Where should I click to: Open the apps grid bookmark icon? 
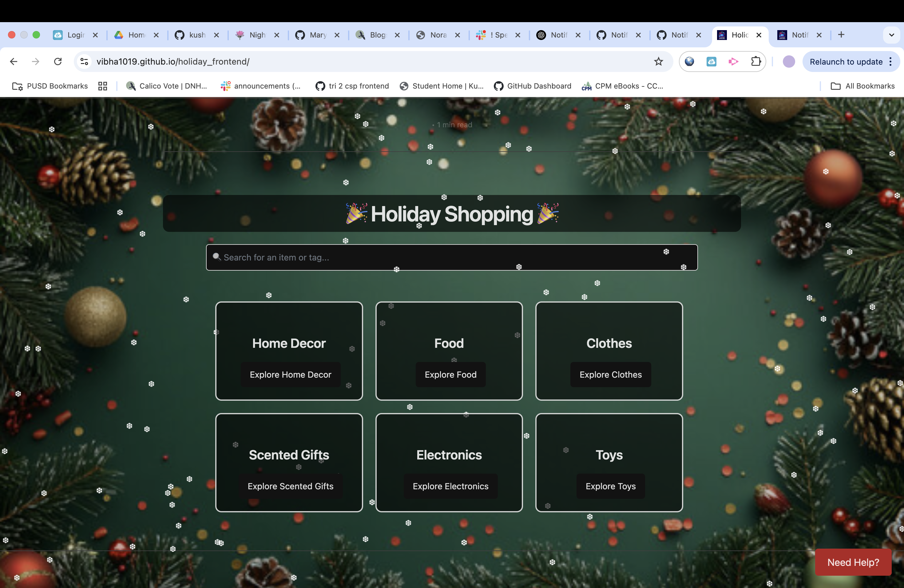tap(103, 86)
